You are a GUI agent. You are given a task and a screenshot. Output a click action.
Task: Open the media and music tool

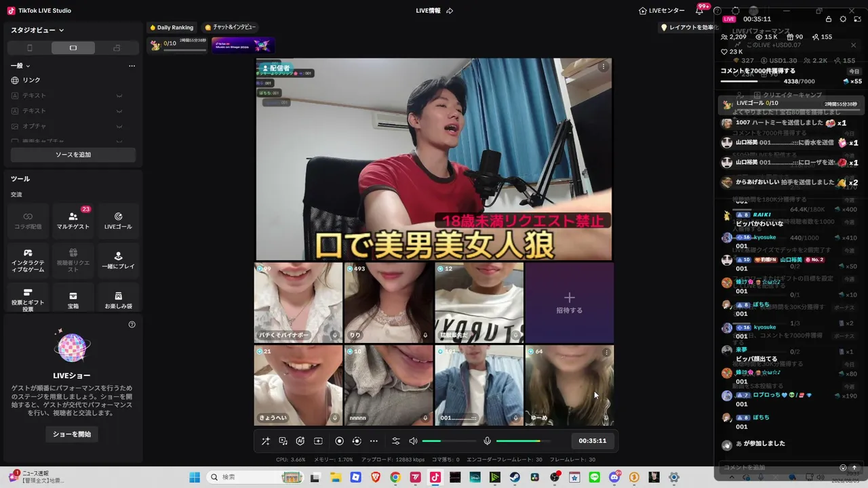283,441
